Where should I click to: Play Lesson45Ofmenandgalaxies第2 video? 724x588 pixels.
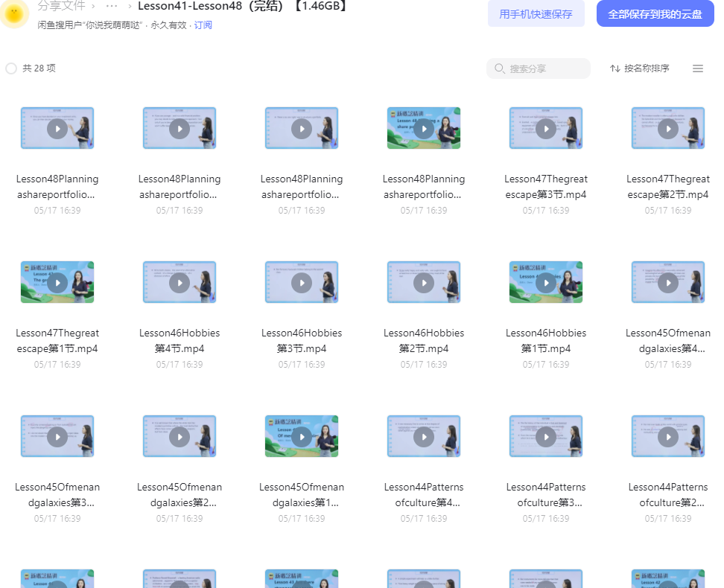click(180, 437)
